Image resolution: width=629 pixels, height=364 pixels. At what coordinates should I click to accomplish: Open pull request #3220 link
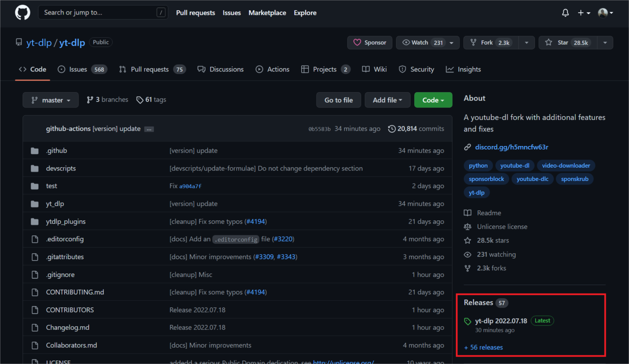pos(283,239)
